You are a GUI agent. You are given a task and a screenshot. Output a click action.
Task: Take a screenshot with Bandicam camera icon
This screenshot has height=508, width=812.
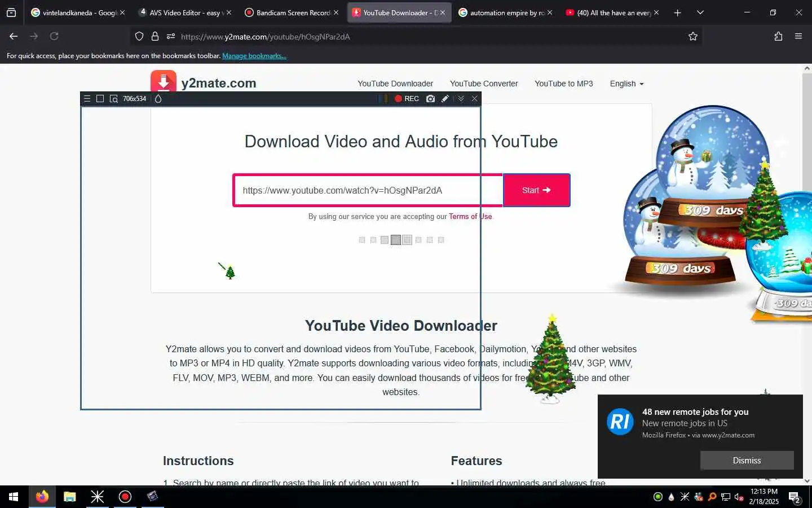pos(431,99)
